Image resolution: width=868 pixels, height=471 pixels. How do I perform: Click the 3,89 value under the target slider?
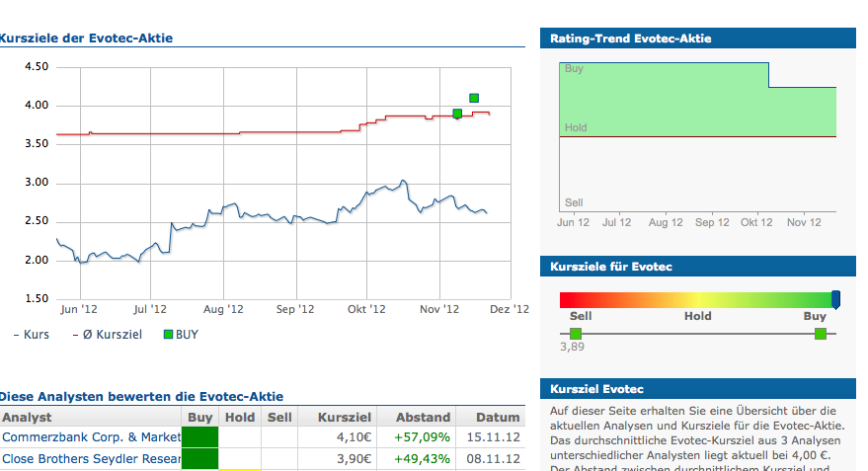(572, 347)
